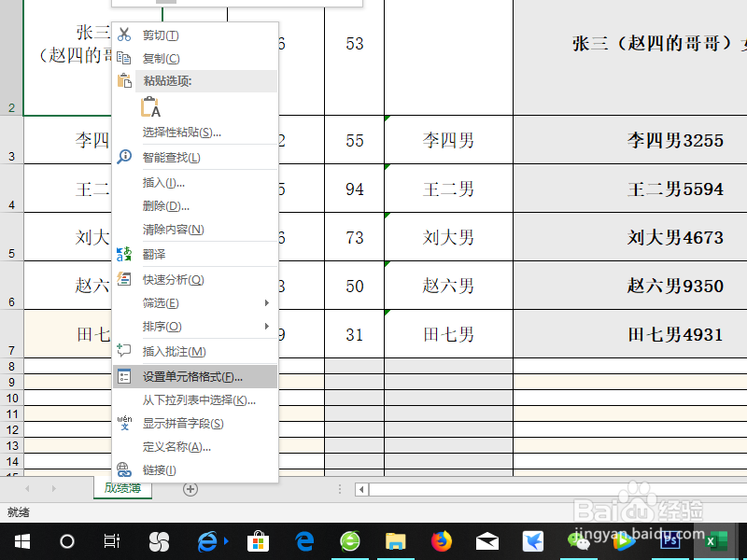The width and height of the screenshot is (747, 560).
Task: Select the cell containing 53
Action: point(355,57)
